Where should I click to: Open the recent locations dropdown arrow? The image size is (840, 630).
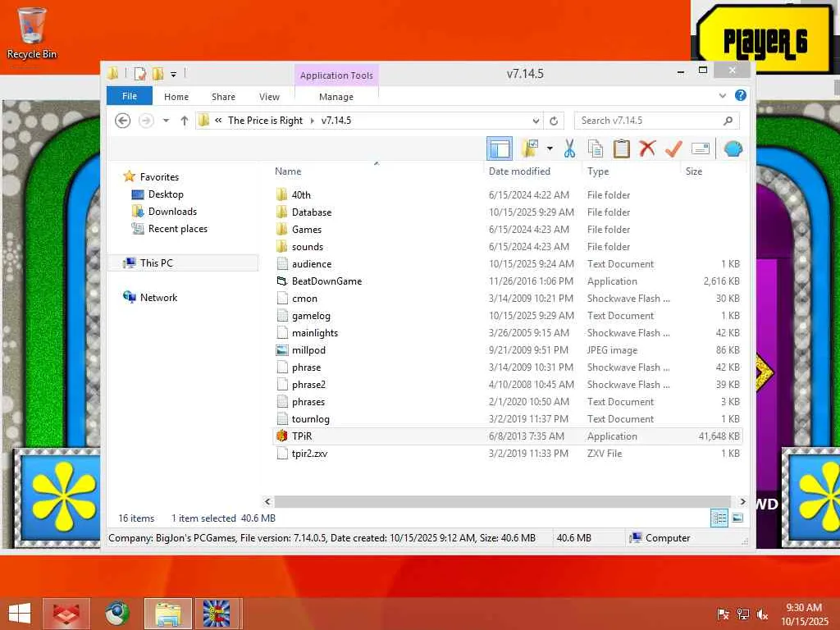(166, 121)
